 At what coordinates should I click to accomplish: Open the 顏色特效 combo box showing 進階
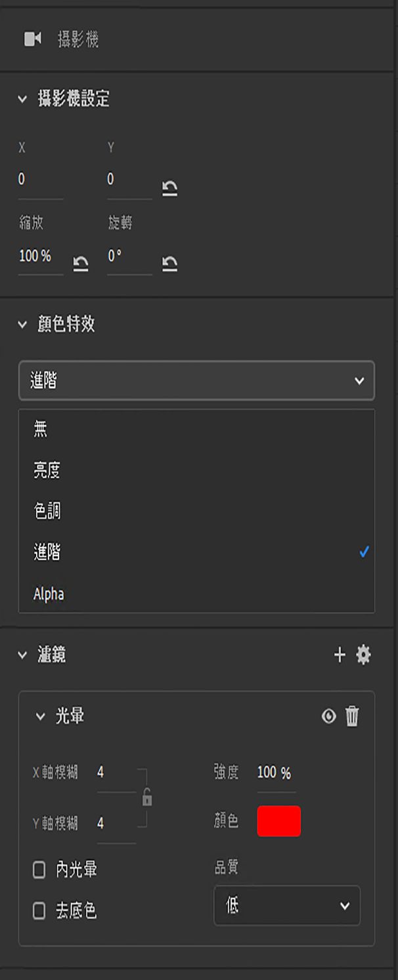tap(196, 380)
